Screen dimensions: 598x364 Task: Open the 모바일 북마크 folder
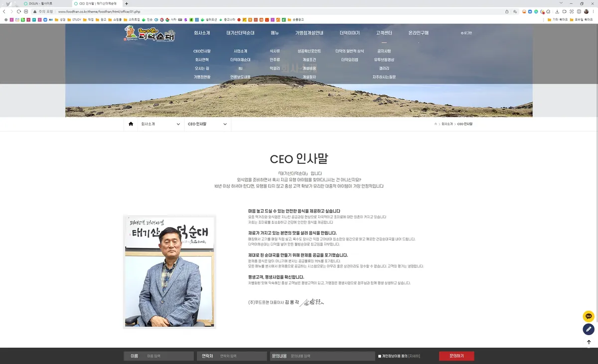(x=581, y=19)
